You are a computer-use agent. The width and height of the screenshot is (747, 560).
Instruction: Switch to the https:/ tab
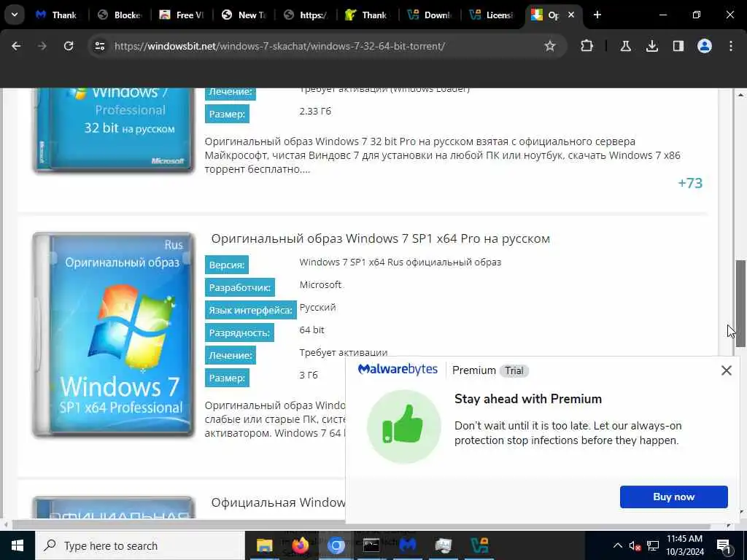(306, 15)
